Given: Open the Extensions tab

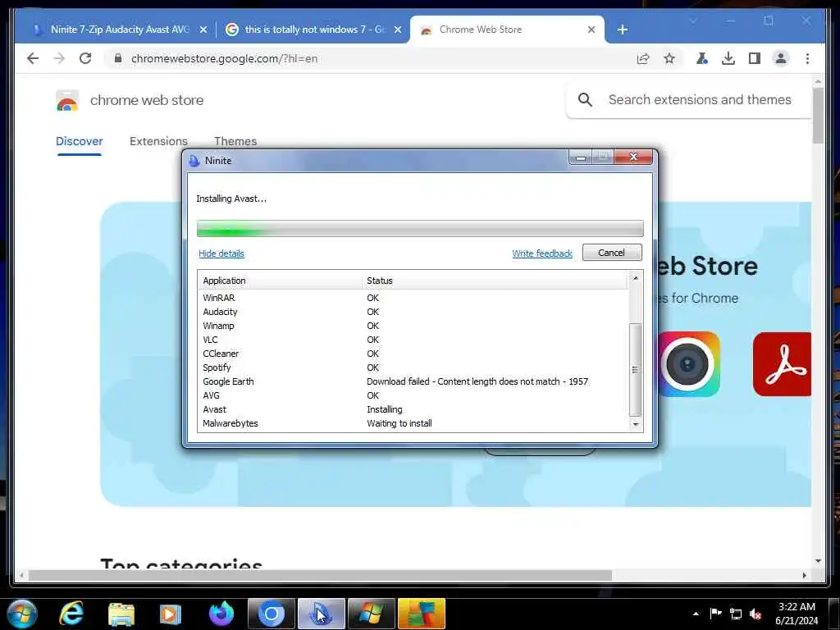Looking at the screenshot, I should click(158, 141).
